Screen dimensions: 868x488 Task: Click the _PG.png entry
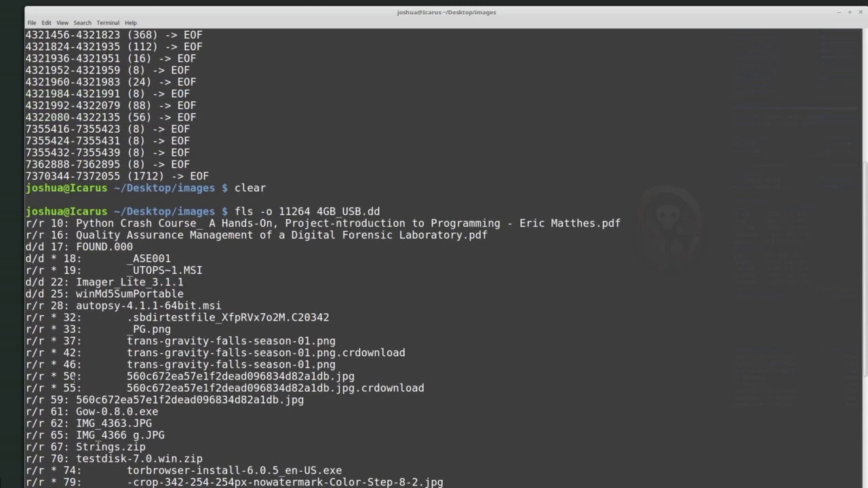click(x=98, y=329)
